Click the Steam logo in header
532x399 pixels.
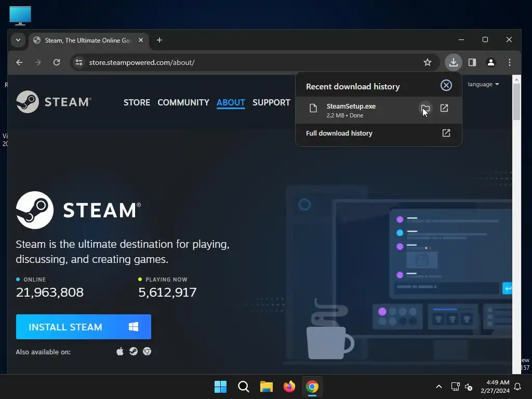(x=54, y=102)
